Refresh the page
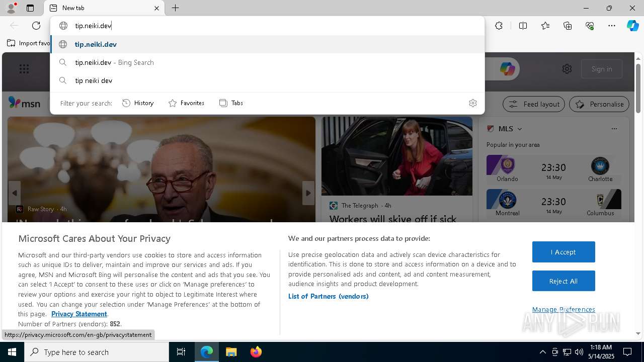 pos(36,26)
